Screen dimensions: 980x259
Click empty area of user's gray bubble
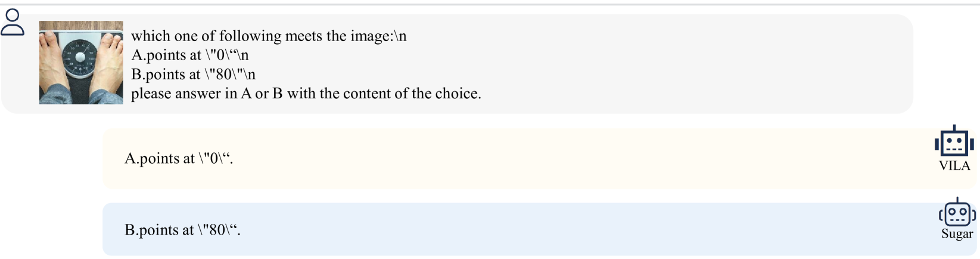(685, 64)
